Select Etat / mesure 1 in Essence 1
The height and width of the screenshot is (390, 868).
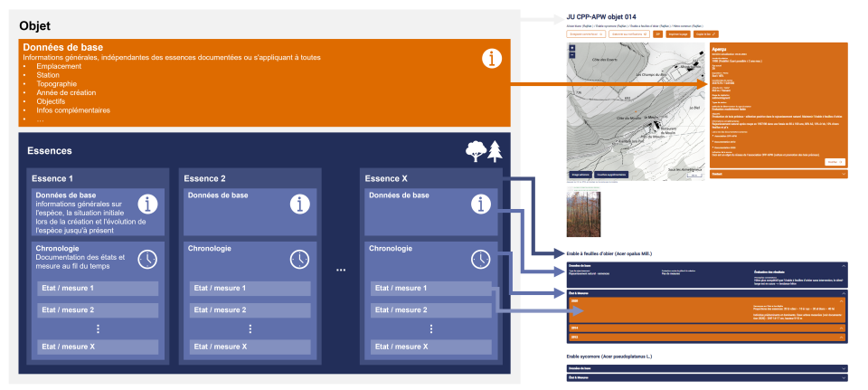98,288
